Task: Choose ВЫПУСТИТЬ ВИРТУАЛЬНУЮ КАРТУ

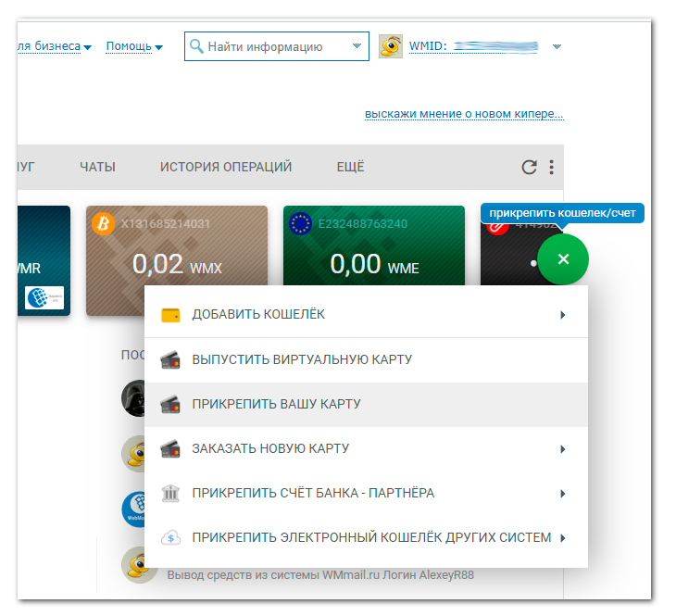Action: click(367, 359)
